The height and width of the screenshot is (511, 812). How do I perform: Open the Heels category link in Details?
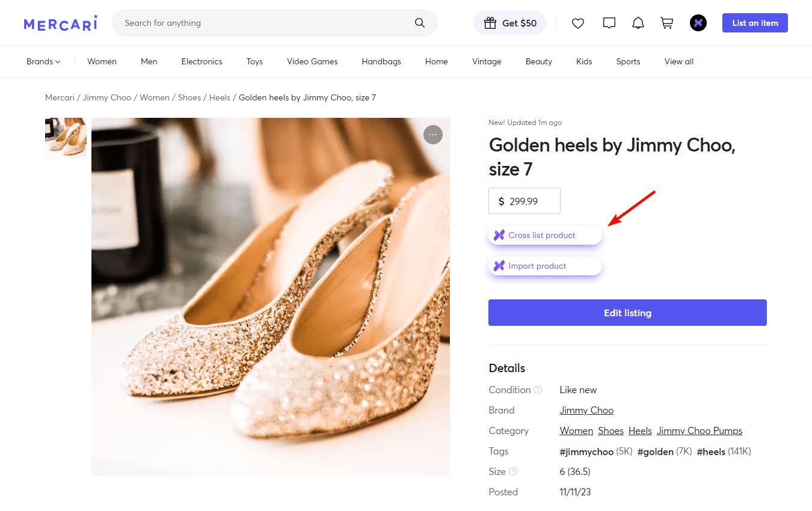[x=640, y=430]
